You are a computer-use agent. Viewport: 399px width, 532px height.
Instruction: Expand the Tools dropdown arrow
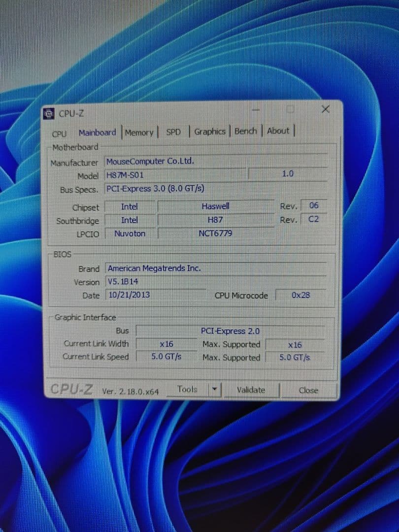point(214,390)
